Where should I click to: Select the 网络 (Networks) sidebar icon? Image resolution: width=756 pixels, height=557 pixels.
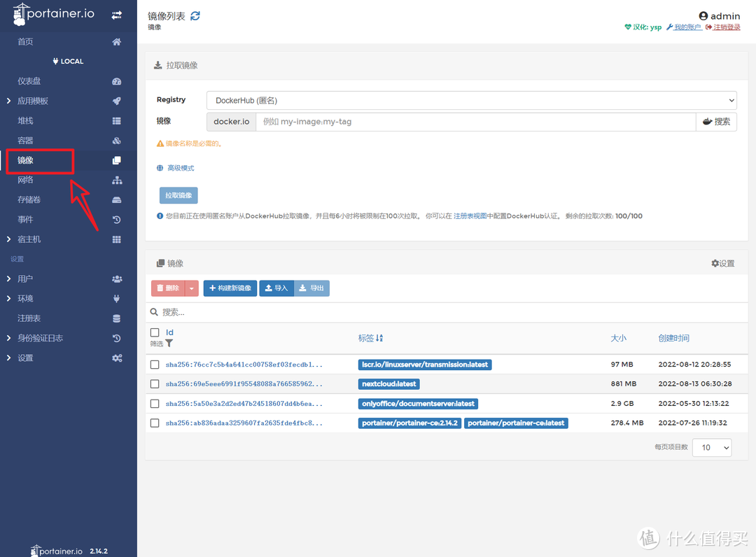(117, 180)
